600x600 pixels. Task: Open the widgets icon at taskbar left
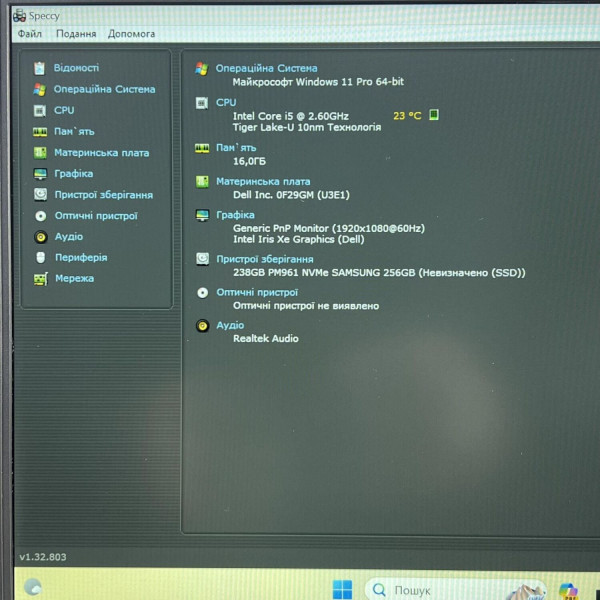(33, 587)
